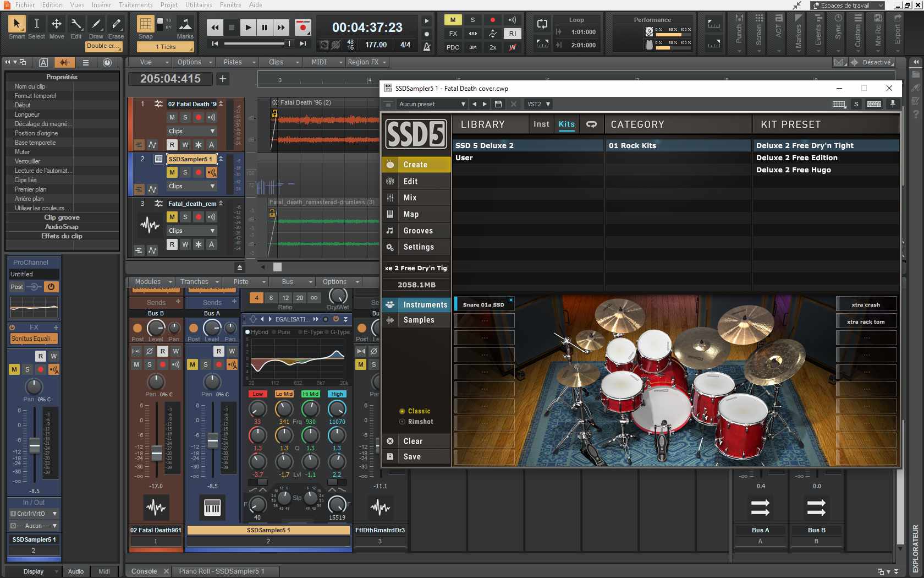Toggle the ProChannel FX power button
The image size is (924, 578).
point(12,327)
